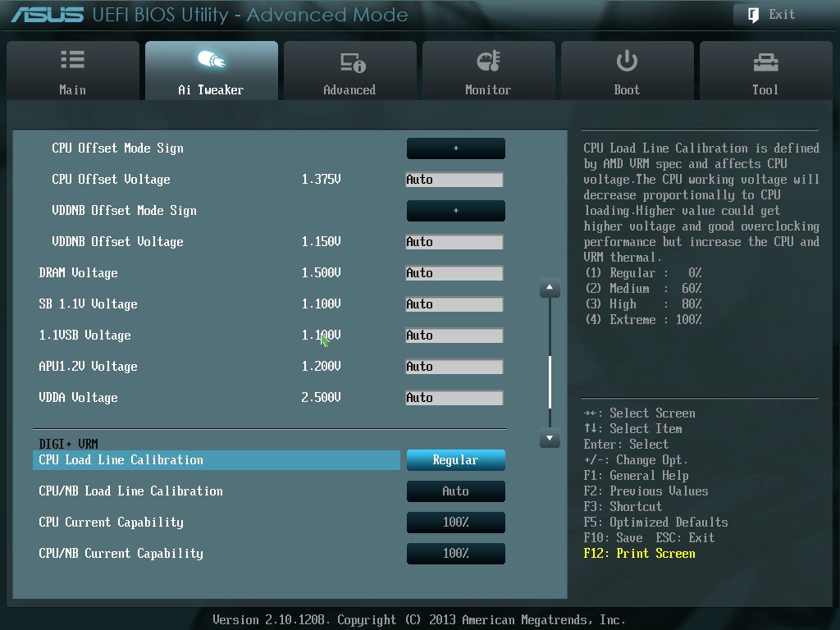Click the 1.200V APU voltage value

click(x=321, y=367)
